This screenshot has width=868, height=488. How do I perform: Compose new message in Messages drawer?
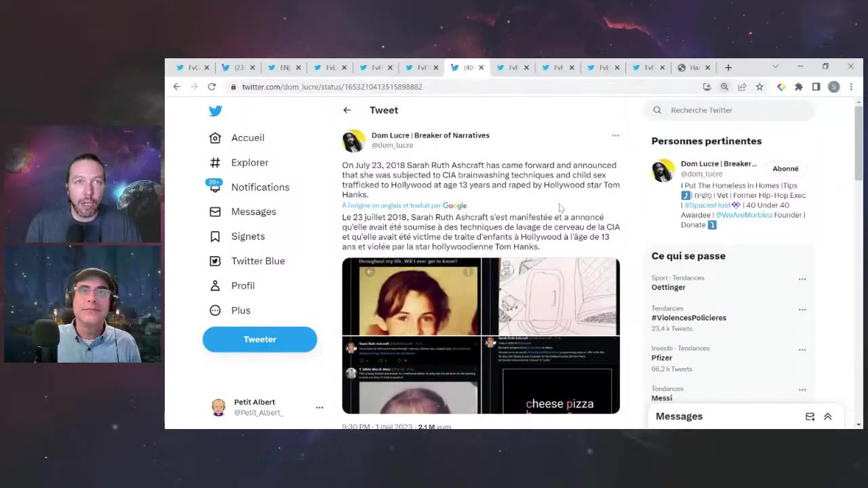[810, 417]
